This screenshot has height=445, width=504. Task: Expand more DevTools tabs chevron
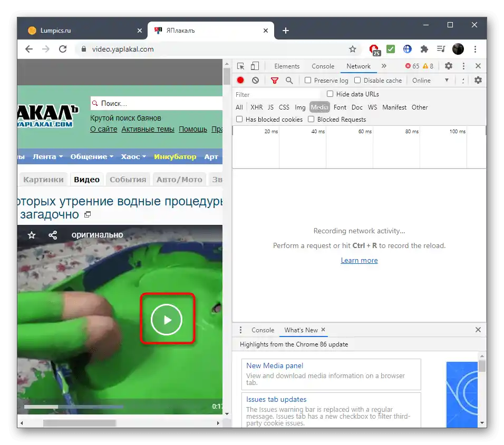click(x=384, y=66)
